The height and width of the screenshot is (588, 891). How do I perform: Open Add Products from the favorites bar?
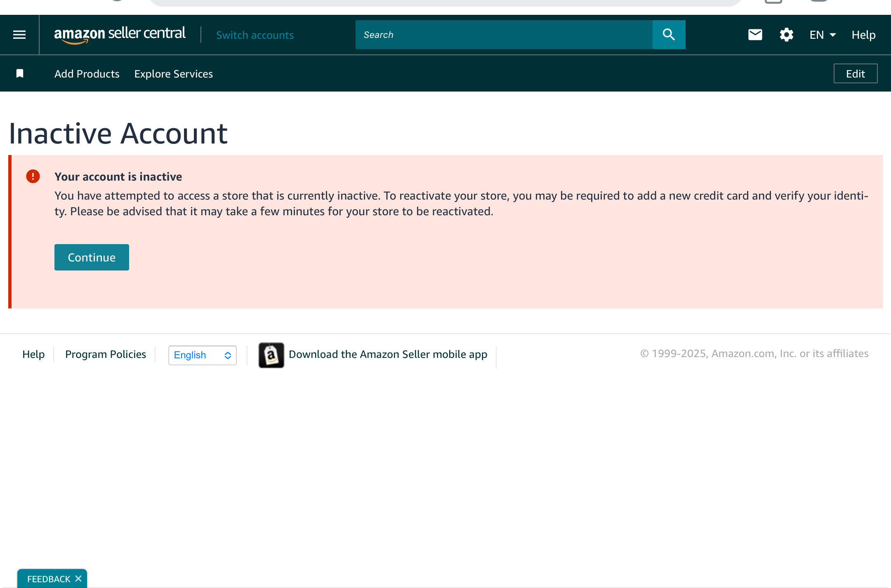point(87,74)
